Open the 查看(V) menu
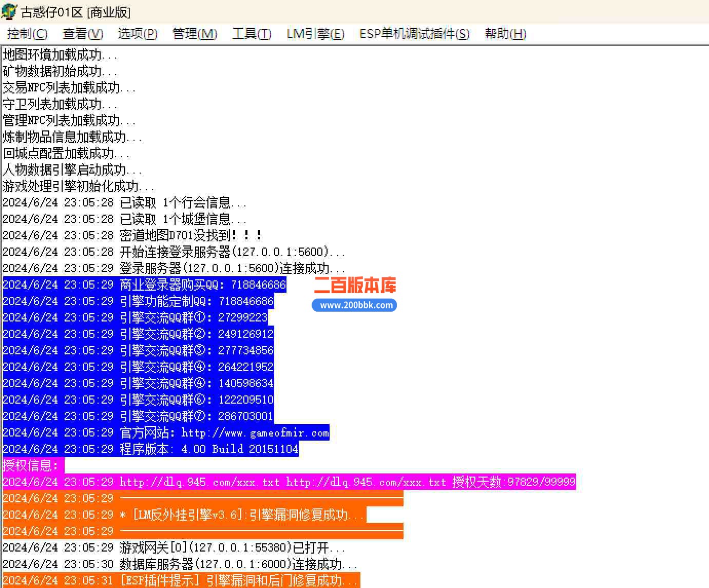The width and height of the screenshot is (709, 588). click(83, 34)
